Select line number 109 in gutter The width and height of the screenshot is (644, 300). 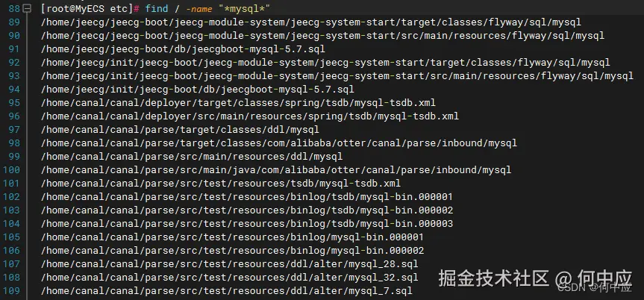(11, 291)
